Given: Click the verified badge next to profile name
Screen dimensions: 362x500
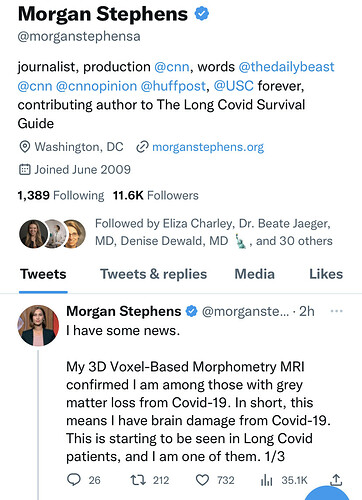Looking at the screenshot, I should (201, 13).
